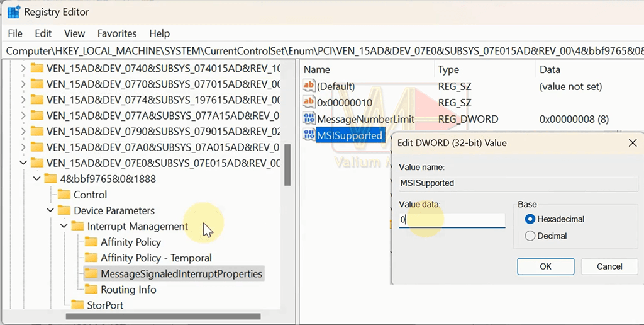Click the Value name field MSISupported

pos(518,183)
